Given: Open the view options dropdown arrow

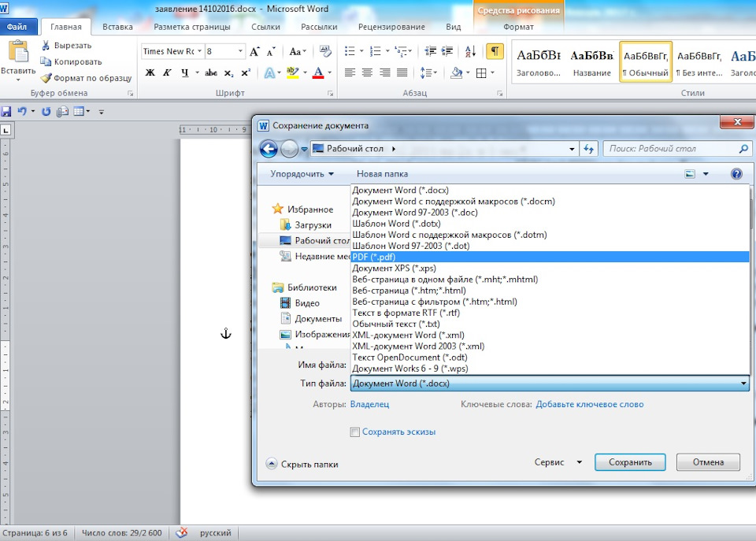Looking at the screenshot, I should click(706, 173).
